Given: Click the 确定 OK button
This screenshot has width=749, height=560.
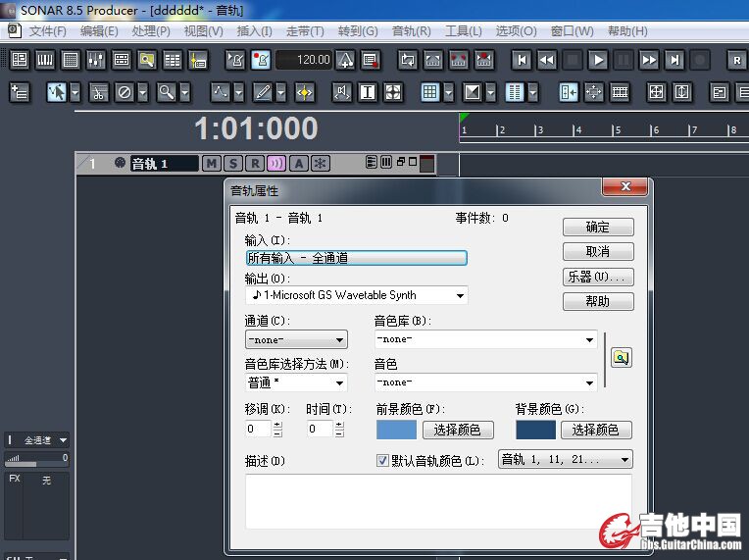Looking at the screenshot, I should click(598, 227).
